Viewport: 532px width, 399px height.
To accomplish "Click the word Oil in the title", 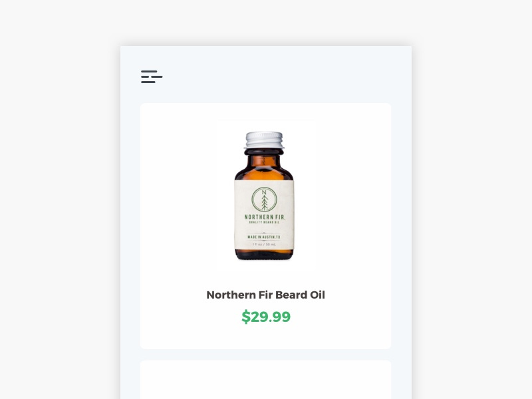I will point(317,295).
